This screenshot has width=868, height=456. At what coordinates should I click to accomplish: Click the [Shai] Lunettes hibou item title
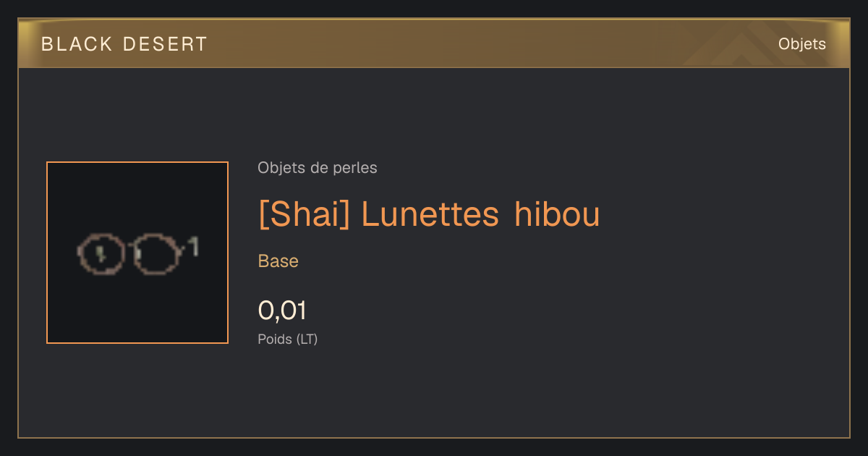coord(430,214)
